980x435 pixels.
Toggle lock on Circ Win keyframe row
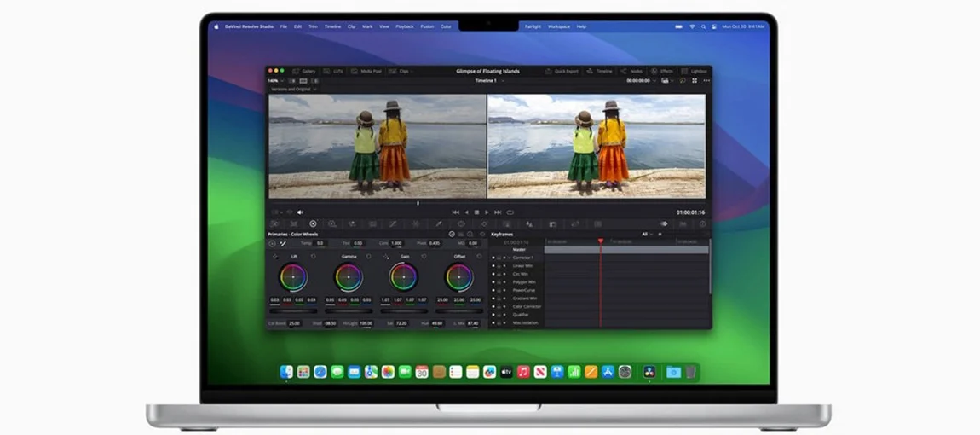[x=499, y=274]
